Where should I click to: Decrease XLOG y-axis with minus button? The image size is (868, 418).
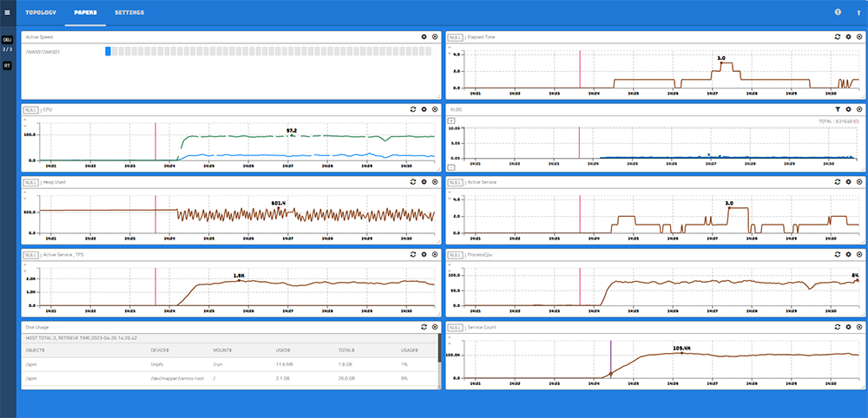(x=451, y=167)
